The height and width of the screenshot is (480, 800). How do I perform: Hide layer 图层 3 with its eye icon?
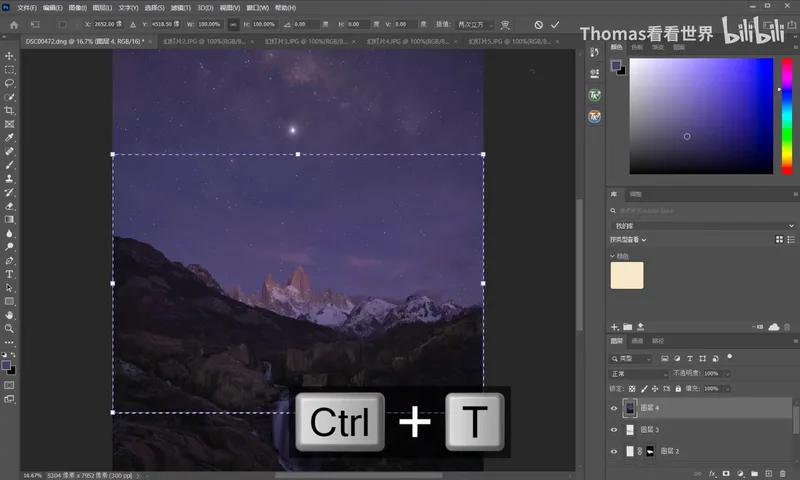click(x=614, y=430)
